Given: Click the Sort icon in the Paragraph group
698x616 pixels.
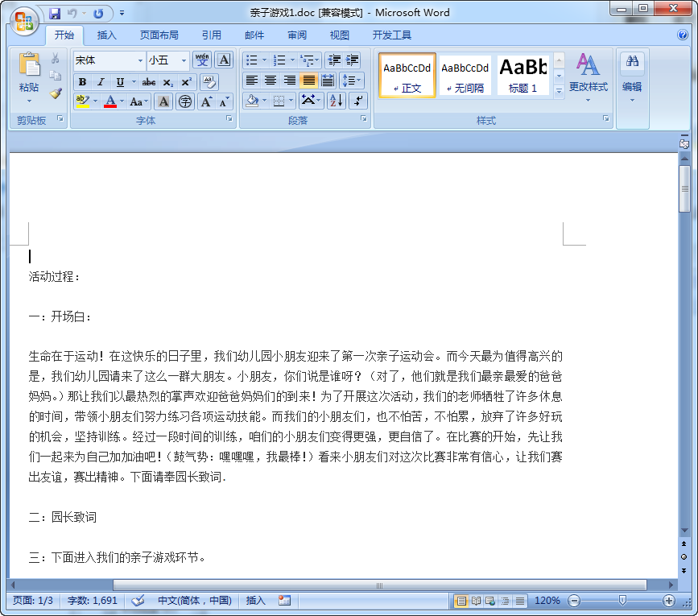Looking at the screenshot, I should click(x=337, y=101).
